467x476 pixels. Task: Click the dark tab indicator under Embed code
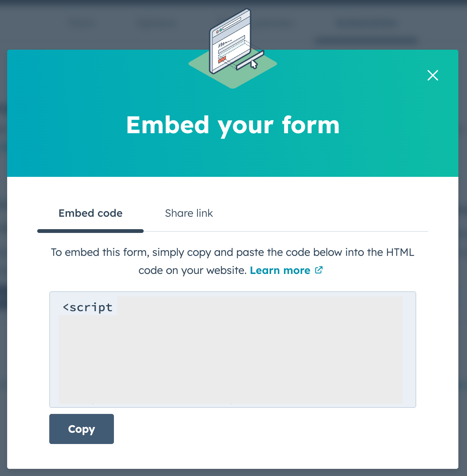click(90, 231)
